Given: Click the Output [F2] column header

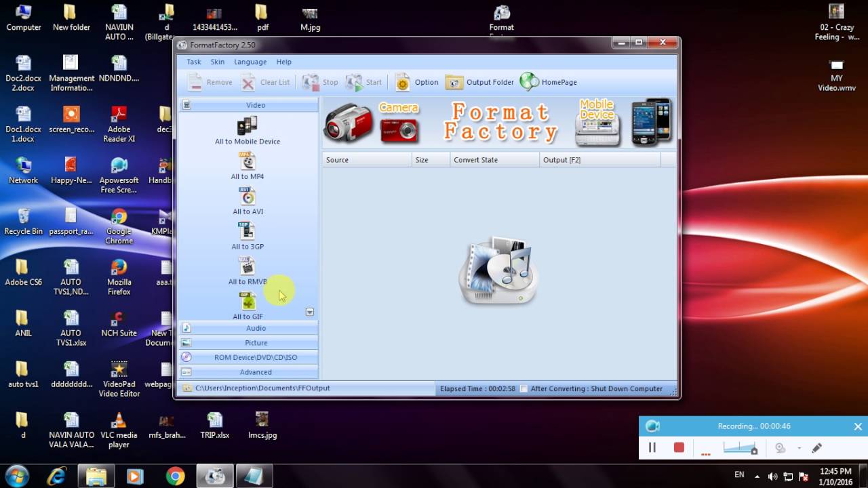Looking at the screenshot, I should point(600,160).
